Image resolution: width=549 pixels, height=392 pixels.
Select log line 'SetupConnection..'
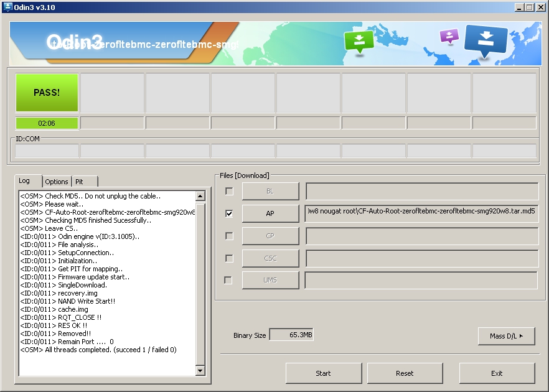pyautogui.click(x=67, y=253)
